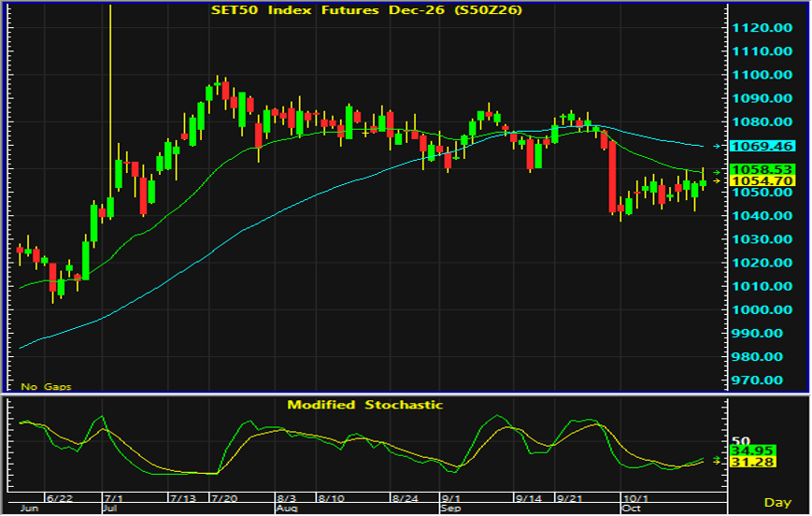
Task: Click the 8/24 date axis marker
Action: pos(405,498)
